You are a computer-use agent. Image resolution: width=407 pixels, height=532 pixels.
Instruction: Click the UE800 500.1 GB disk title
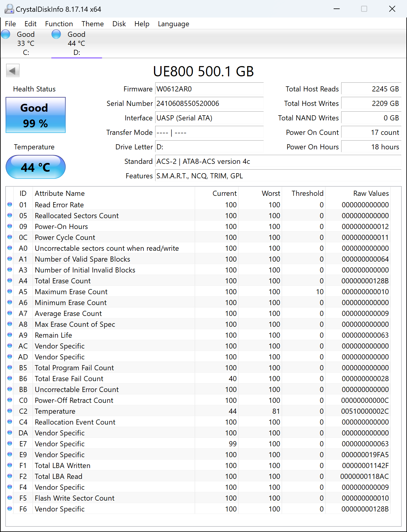[x=203, y=72]
